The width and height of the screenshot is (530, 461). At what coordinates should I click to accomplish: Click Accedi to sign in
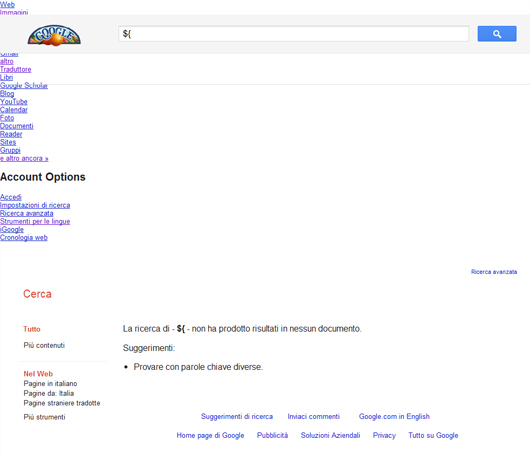tap(10, 197)
